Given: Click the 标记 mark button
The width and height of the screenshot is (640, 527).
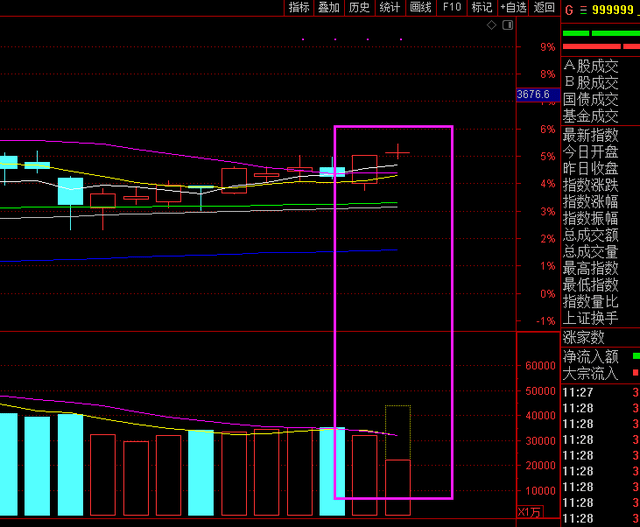Looking at the screenshot, I should pos(482,7).
